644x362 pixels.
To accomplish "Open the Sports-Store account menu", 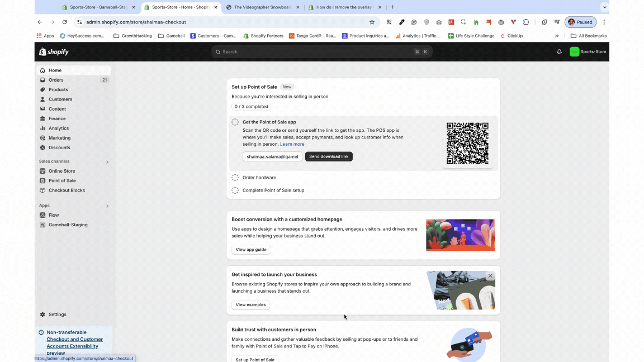I will click(588, 51).
